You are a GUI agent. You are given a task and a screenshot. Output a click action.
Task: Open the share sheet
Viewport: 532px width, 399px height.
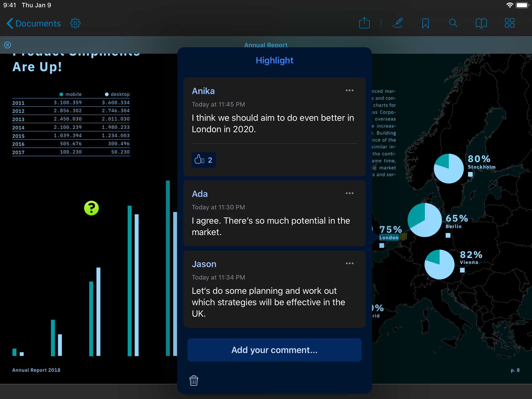(365, 23)
